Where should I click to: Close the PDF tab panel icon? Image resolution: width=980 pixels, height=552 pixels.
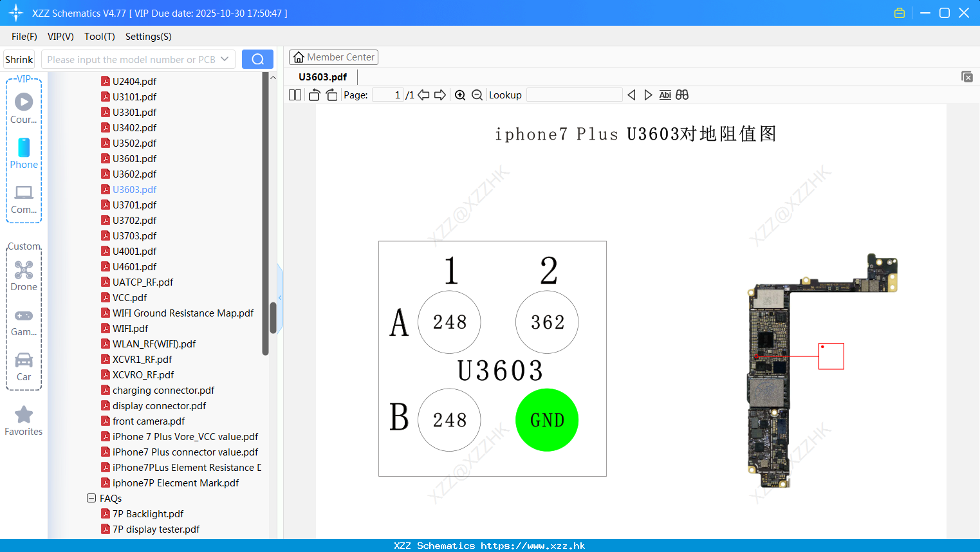[x=966, y=77]
